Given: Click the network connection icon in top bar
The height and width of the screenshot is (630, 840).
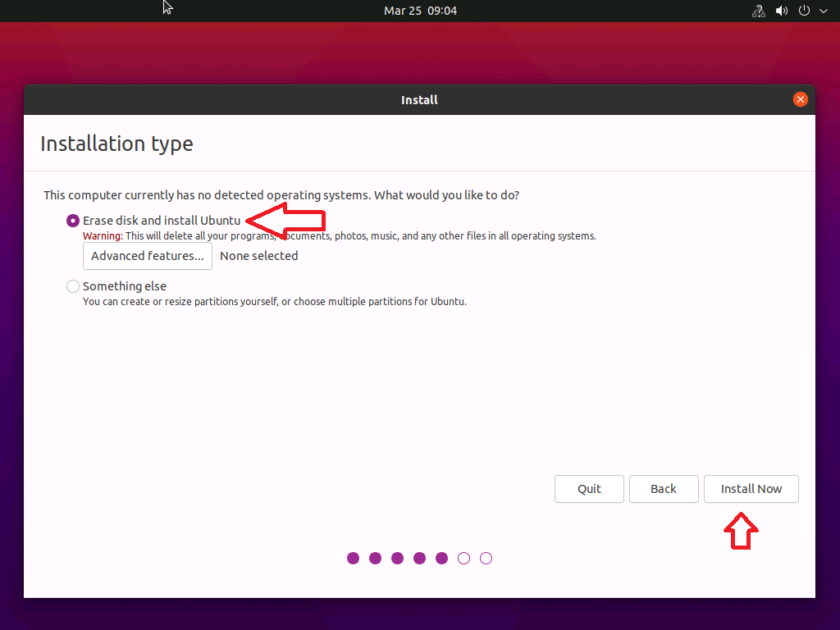Looking at the screenshot, I should (759, 11).
